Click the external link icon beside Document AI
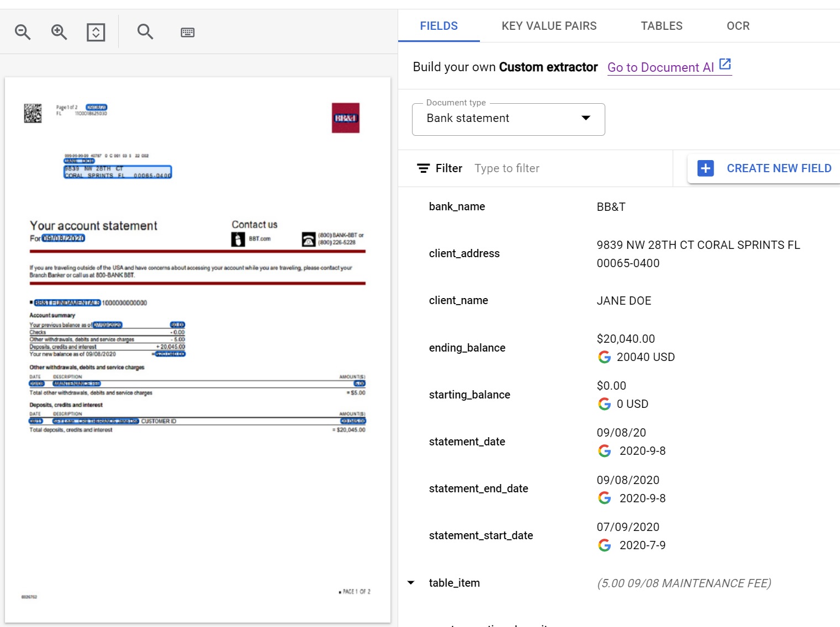The width and height of the screenshot is (840, 627). 725,64
